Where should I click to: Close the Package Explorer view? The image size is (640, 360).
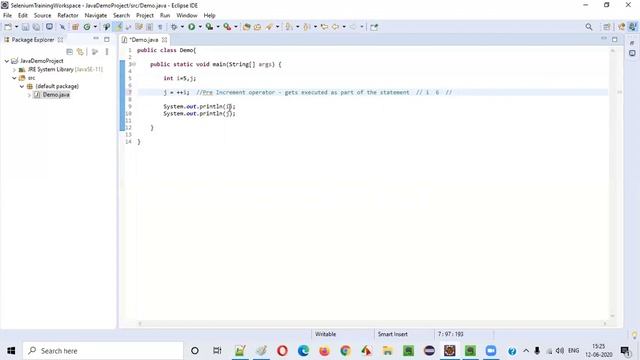60,40
